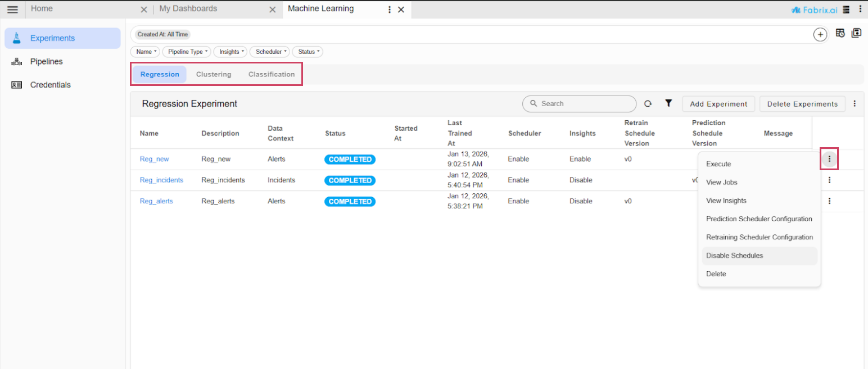Expand the Scheduler filter dropdown
This screenshot has width=868, height=369.
[x=270, y=52]
